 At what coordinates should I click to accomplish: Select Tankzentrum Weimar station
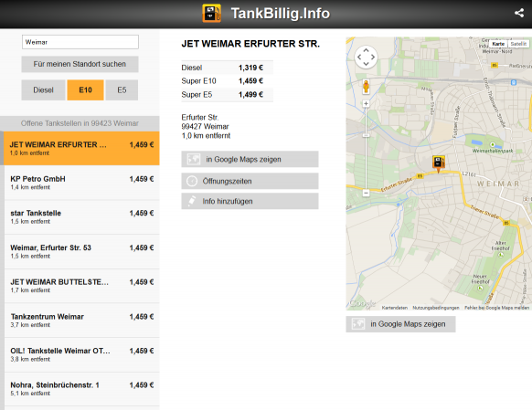(81, 321)
